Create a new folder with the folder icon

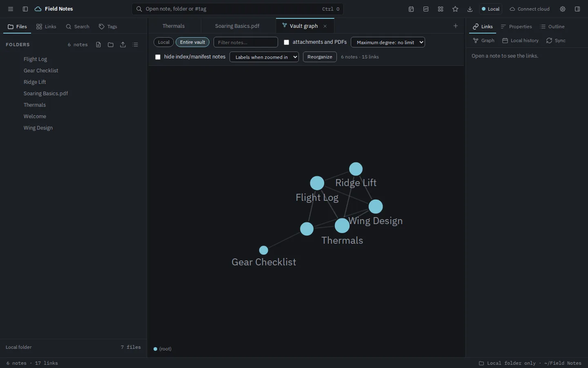click(x=111, y=45)
